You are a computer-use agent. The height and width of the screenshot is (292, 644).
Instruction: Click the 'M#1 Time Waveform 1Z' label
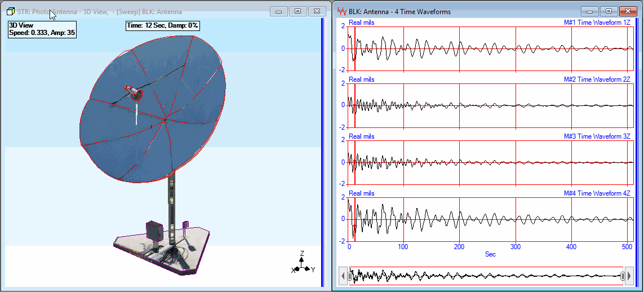click(597, 23)
